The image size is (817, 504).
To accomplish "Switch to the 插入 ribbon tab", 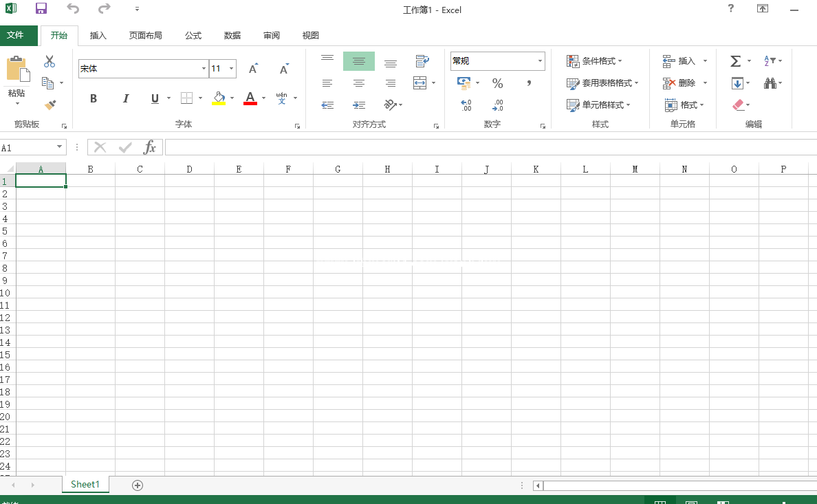I will 98,36.
